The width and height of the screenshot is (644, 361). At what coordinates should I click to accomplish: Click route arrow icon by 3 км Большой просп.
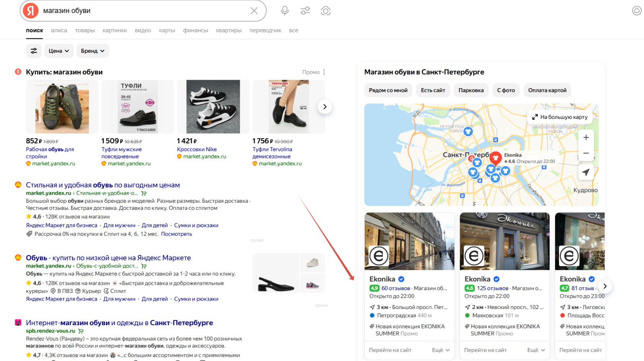tap(372, 307)
